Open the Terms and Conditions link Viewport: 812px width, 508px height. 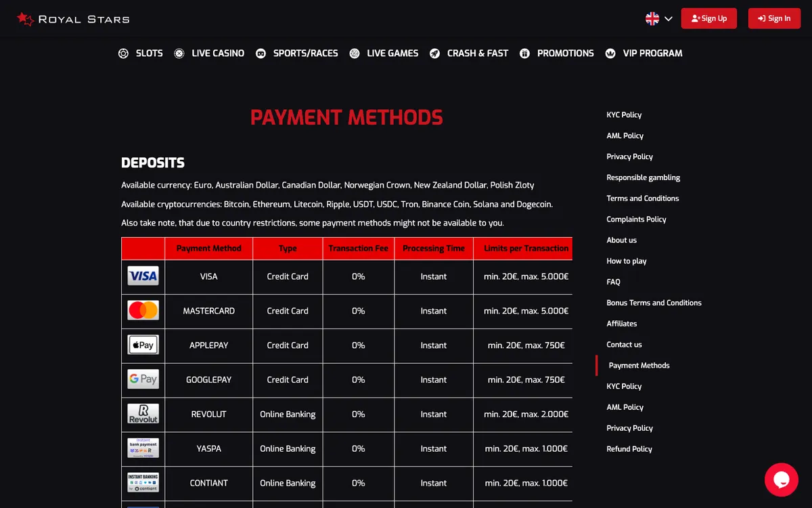(642, 198)
